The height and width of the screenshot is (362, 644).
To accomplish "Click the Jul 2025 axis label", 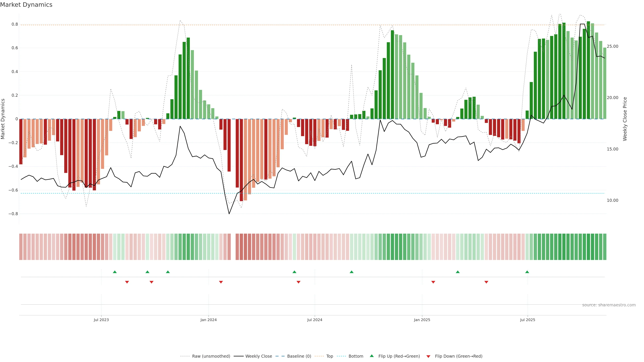I will 527,320.
